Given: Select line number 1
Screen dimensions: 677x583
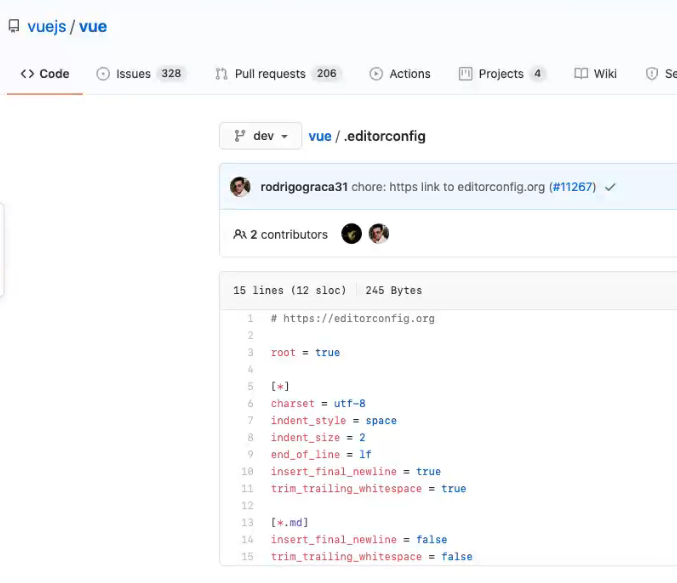Looking at the screenshot, I should click(x=250, y=319).
